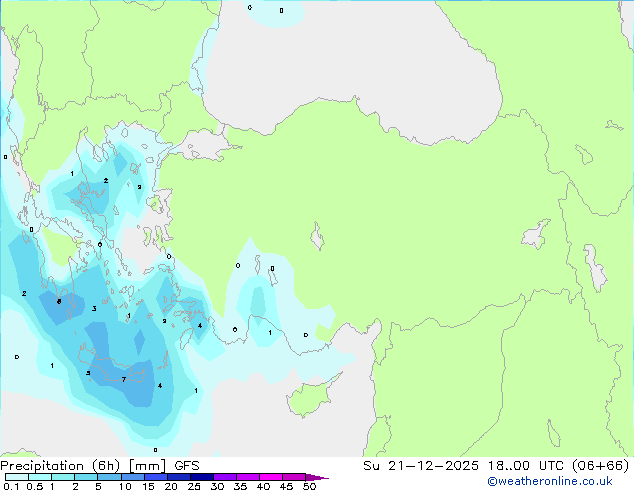Click the '7' precipitation value over Crete
This screenshot has width=634, height=490.
coord(124,379)
